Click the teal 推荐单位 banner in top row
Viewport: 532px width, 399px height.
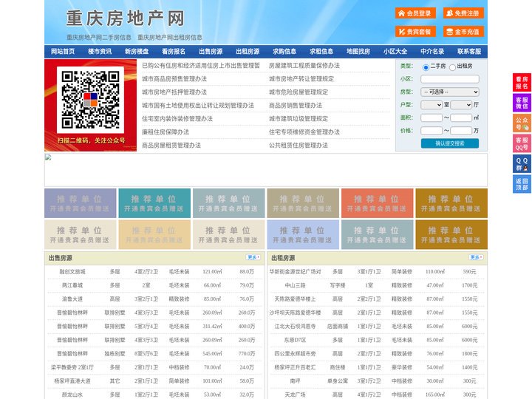(154, 203)
